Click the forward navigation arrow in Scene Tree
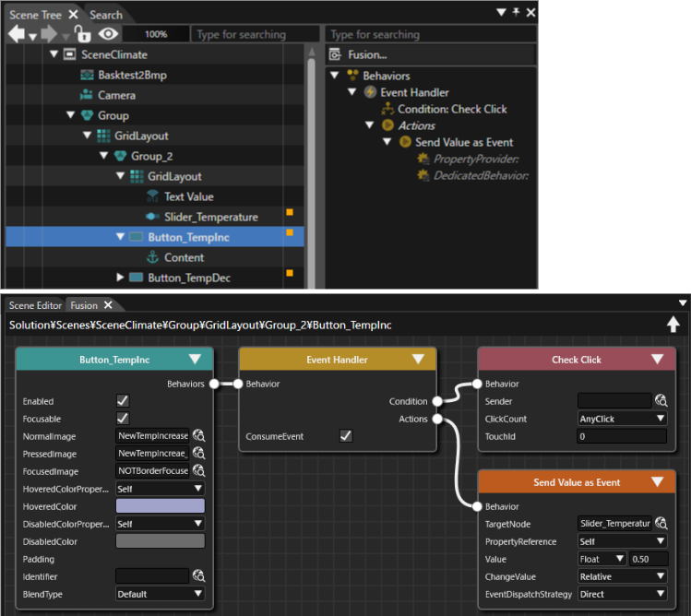 (49, 34)
